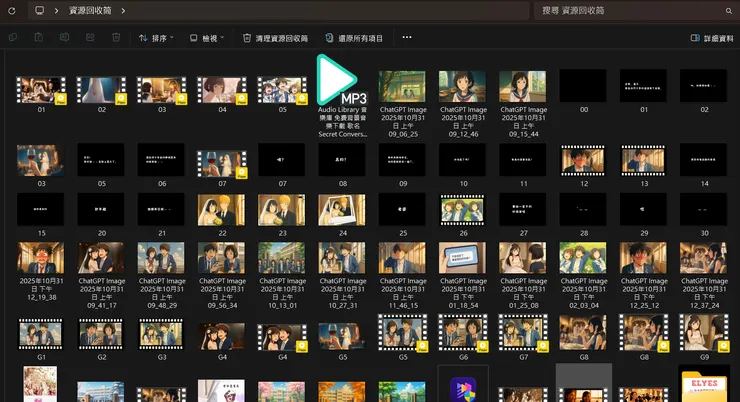Select the black image named 30
The height and width of the screenshot is (402, 740).
(x=704, y=214)
